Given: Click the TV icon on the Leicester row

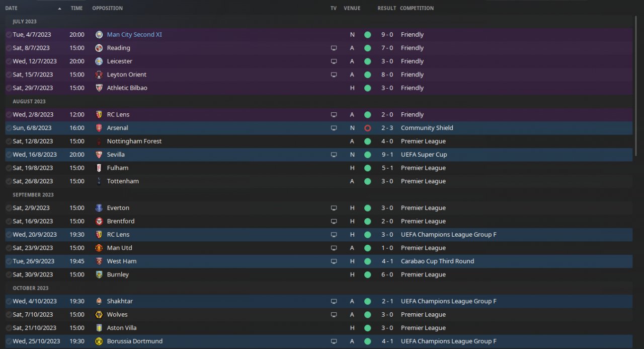Looking at the screenshot, I should click(x=334, y=61).
